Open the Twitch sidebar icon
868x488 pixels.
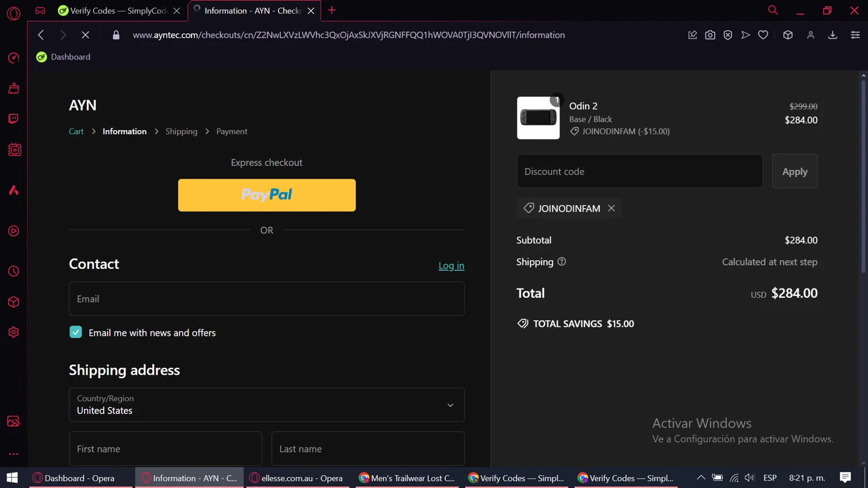click(13, 119)
